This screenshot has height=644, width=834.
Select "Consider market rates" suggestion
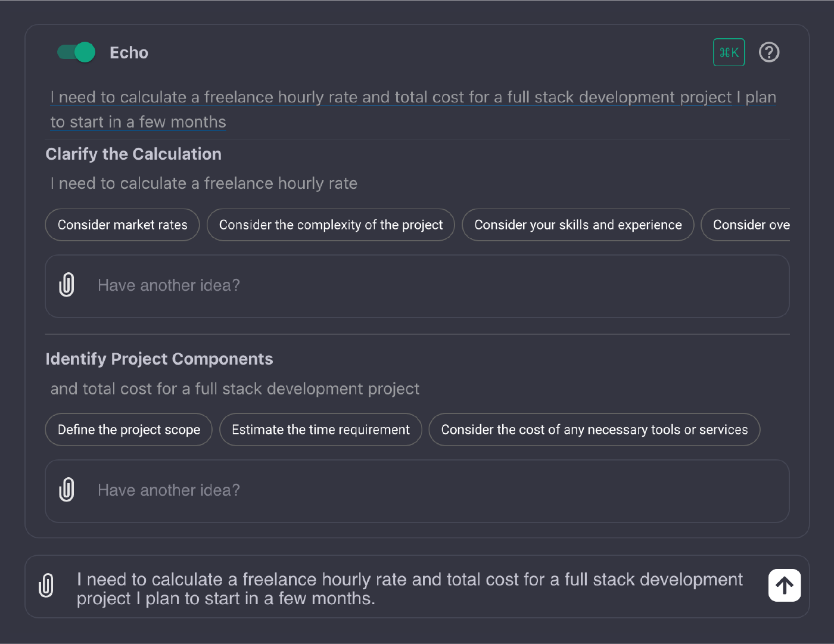pyautogui.click(x=122, y=225)
